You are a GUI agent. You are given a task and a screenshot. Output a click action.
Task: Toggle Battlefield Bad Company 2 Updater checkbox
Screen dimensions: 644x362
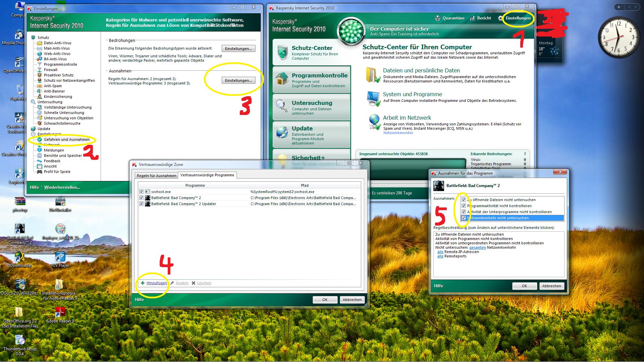pyautogui.click(x=141, y=204)
